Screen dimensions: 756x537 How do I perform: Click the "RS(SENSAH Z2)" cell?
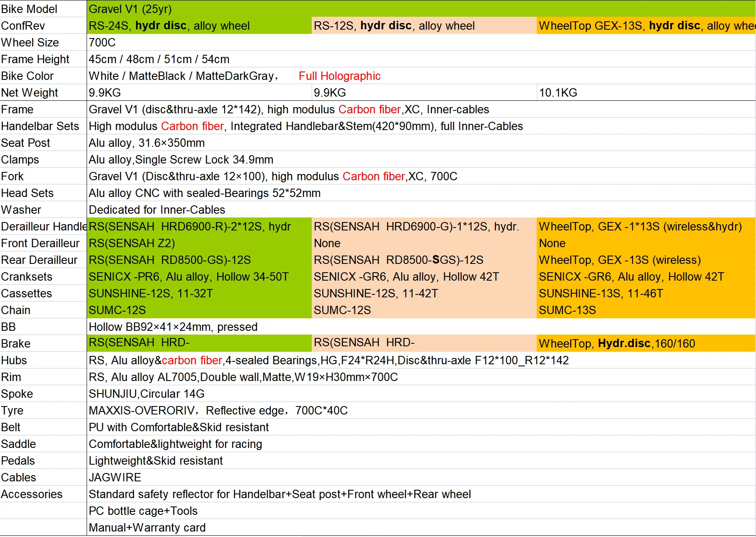point(199,243)
